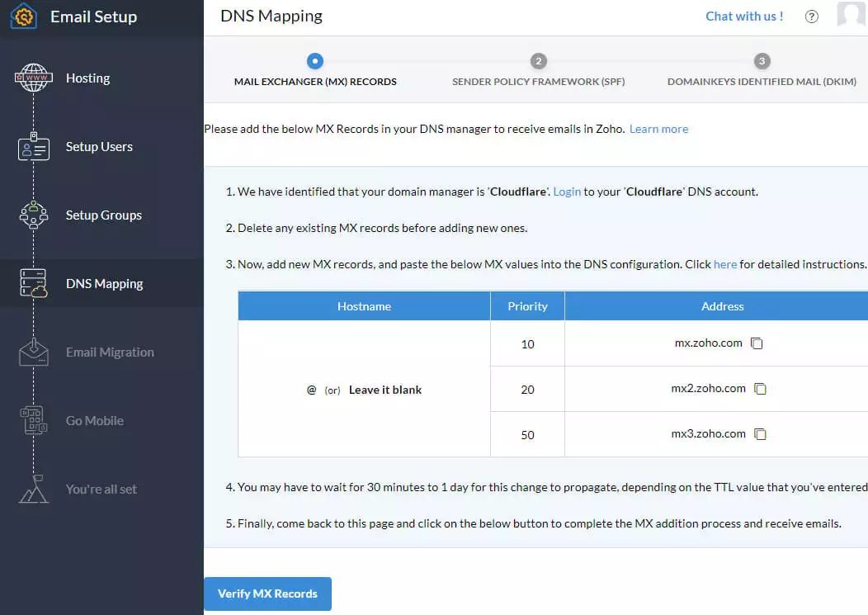Select the Mail Exchanger MX Records step

tap(315, 62)
